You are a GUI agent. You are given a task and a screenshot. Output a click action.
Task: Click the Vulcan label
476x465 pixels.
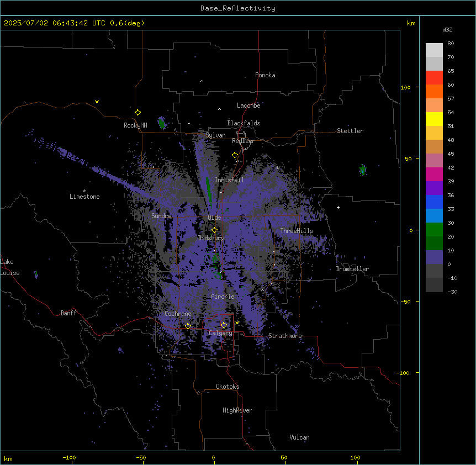(x=299, y=437)
